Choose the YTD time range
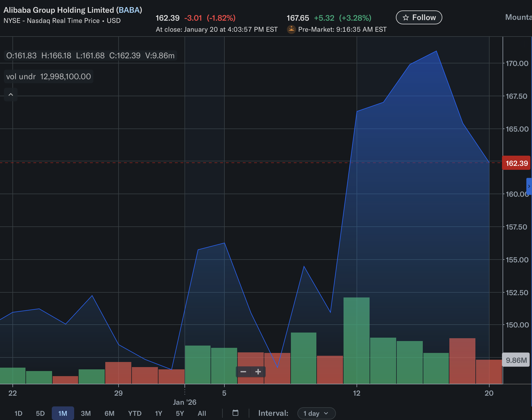Screen dimensions: 532x420 click(134, 413)
